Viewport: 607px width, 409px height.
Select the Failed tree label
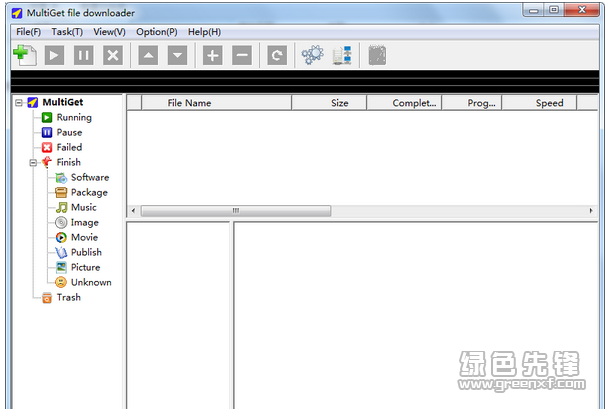[x=69, y=147]
